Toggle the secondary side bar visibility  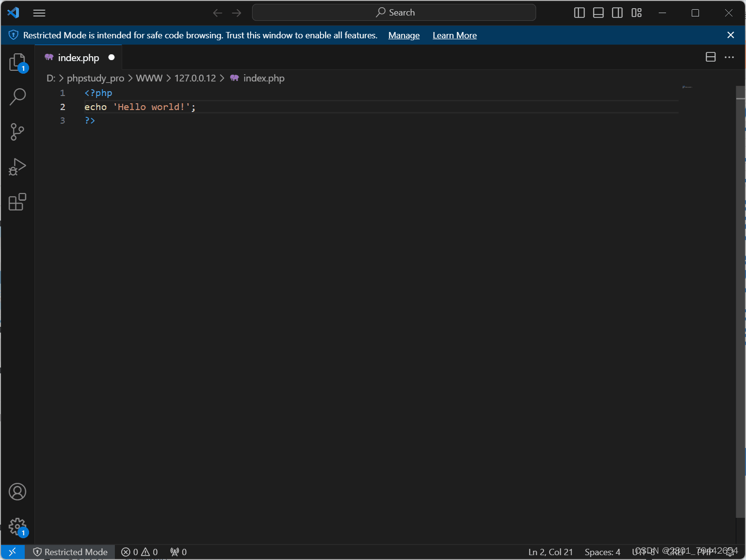pyautogui.click(x=617, y=13)
